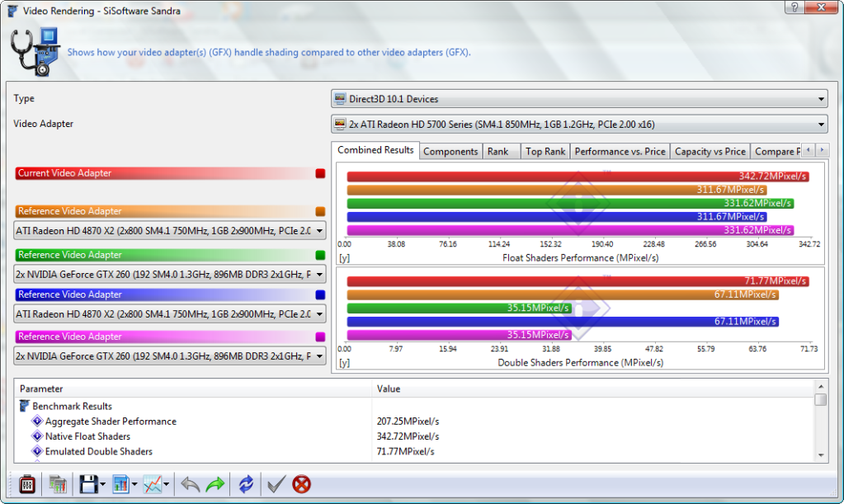Viewport: 844px width, 504px height.
Task: Click the Parameter column header
Action: click(x=193, y=389)
